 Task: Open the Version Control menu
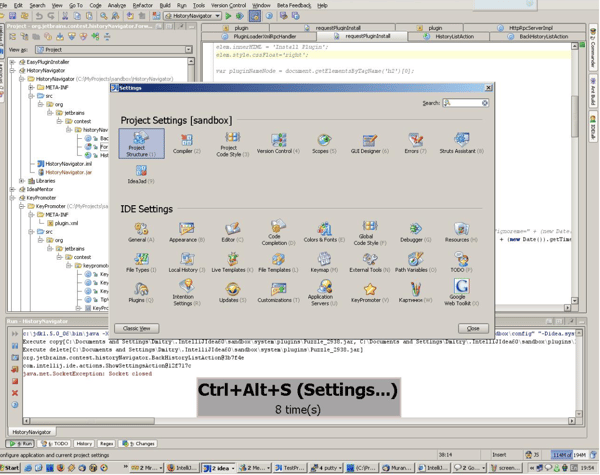(229, 5)
